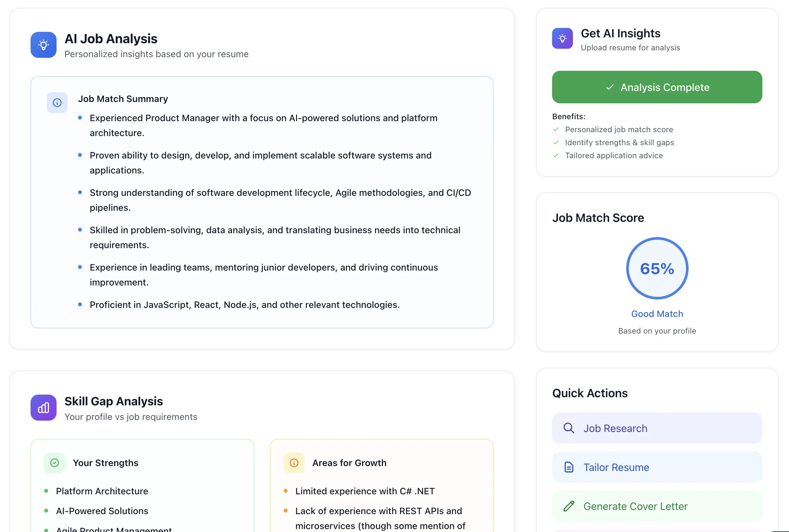Click the AI Job Analysis lightbulb icon
This screenshot has height=532, width=789.
pyautogui.click(x=44, y=45)
